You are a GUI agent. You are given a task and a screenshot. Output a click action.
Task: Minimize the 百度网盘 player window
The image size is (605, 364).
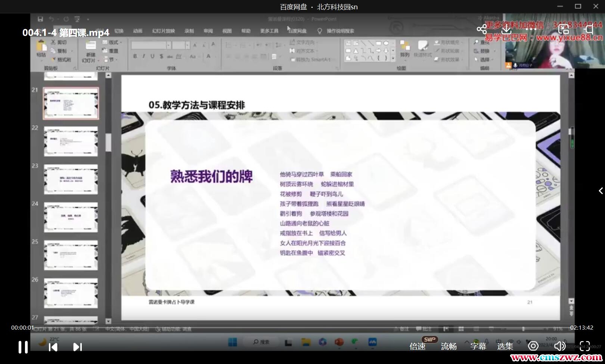(x=560, y=6)
